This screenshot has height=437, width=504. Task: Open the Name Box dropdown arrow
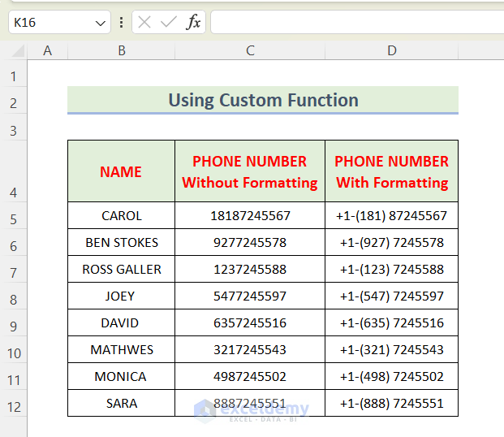click(100, 23)
